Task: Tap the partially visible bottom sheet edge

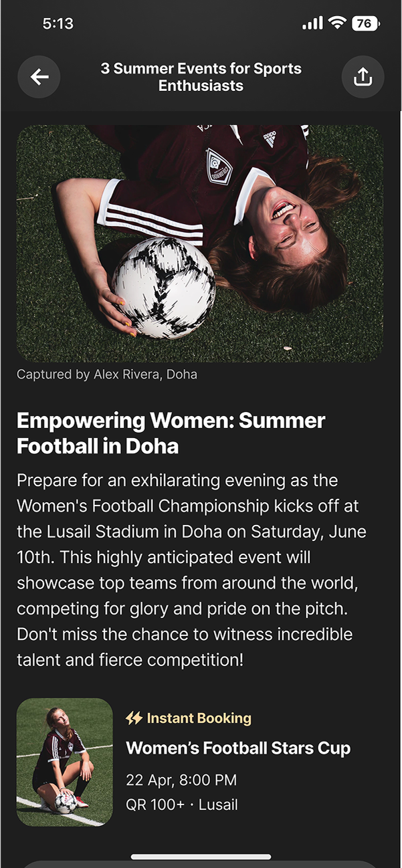Action: point(201,864)
